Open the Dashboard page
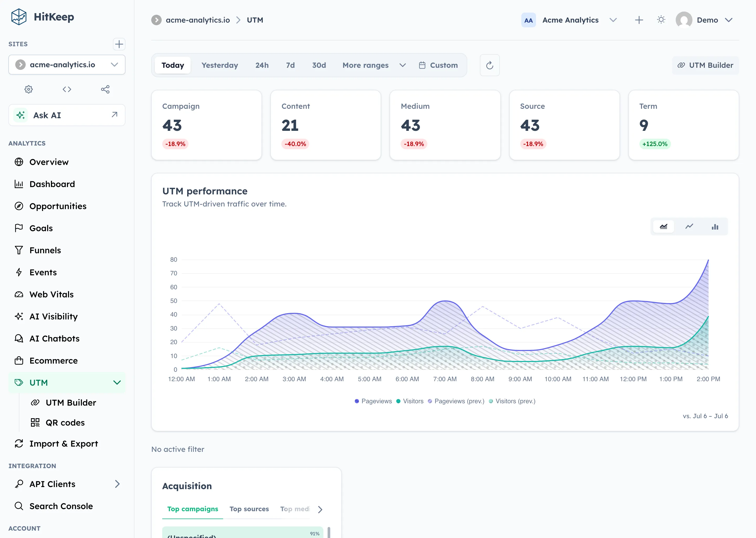 [x=67, y=184]
